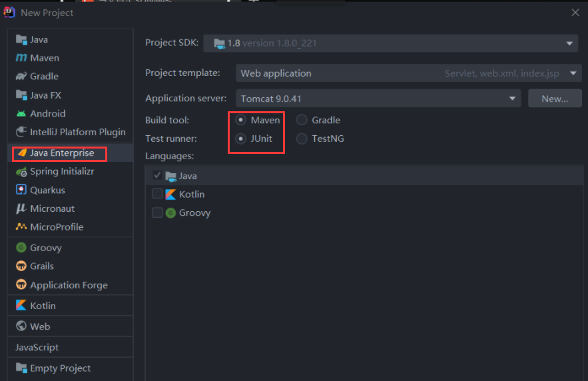Screen dimensions: 588x381
Task: Click the Kotlin logo in Languages list
Action: coord(170,194)
